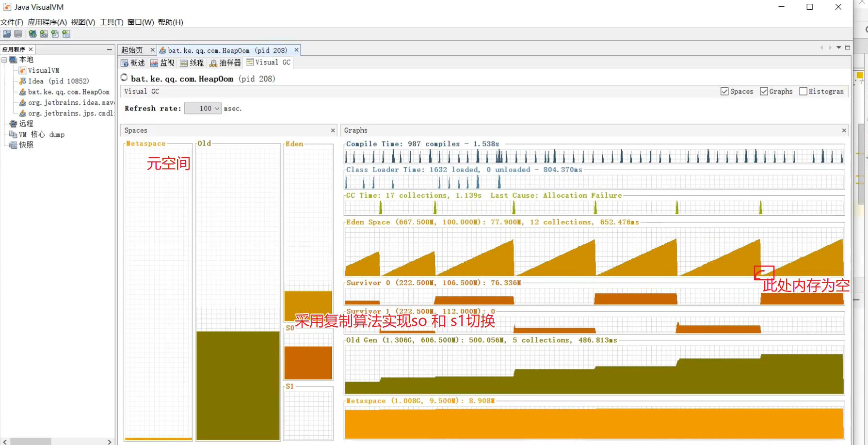Enable the Histogram checkbox
Screen dimensions: 868x445
[x=803, y=92]
